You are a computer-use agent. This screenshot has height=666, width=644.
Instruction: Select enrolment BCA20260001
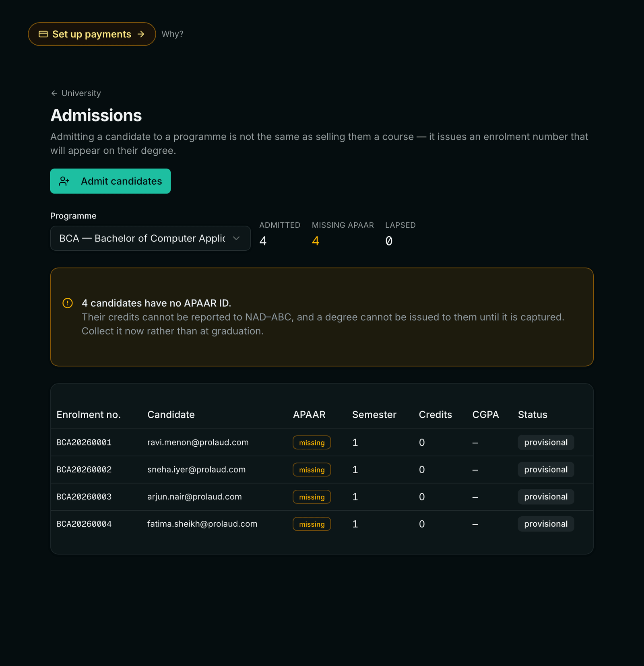[x=84, y=443]
